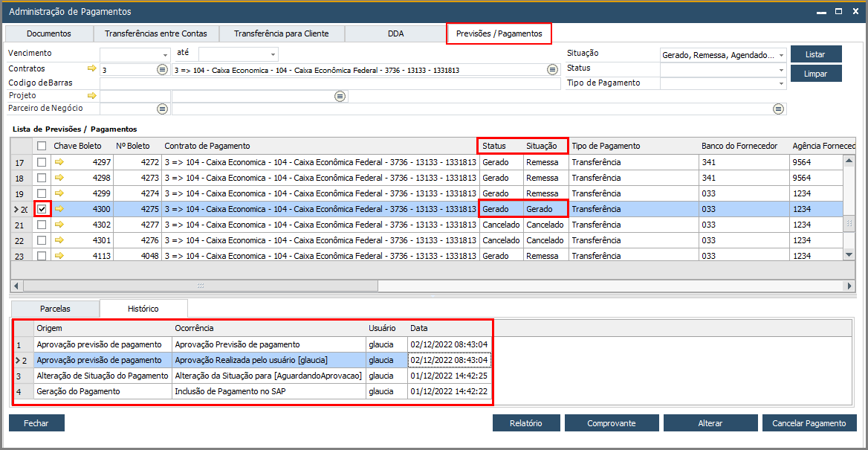
Task: Open the list icon ending the Contratos description field
Action: click(552, 70)
